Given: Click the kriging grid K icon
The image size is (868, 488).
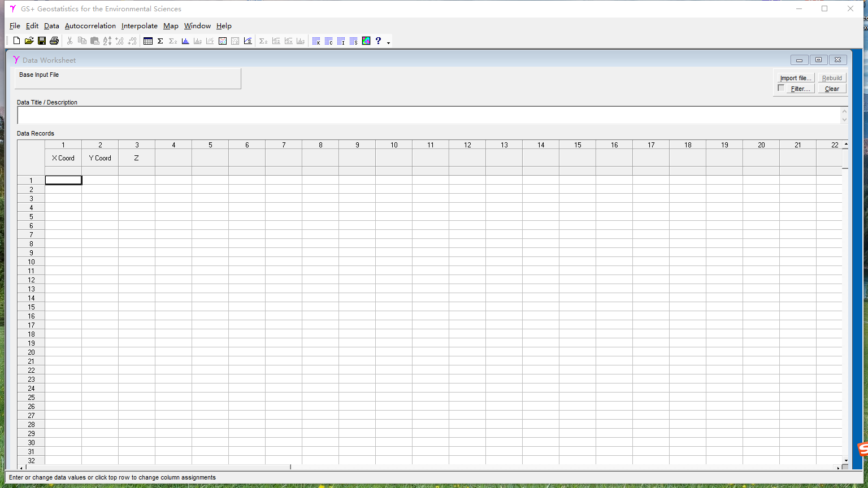Looking at the screenshot, I should (316, 41).
